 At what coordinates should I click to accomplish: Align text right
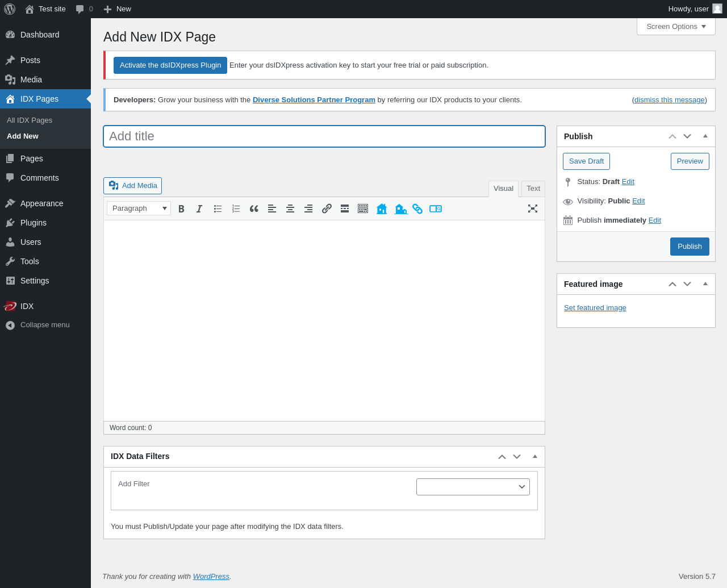coord(308,208)
